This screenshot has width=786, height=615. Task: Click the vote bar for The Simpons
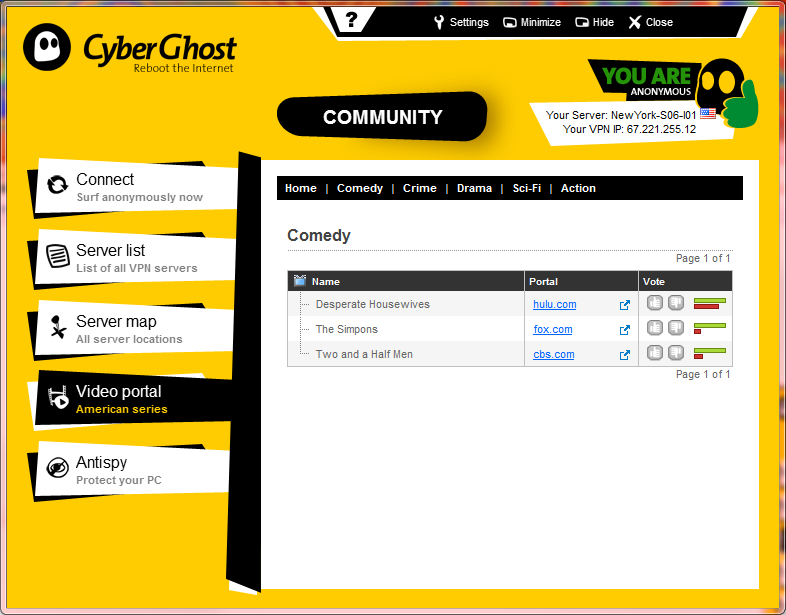(710, 328)
